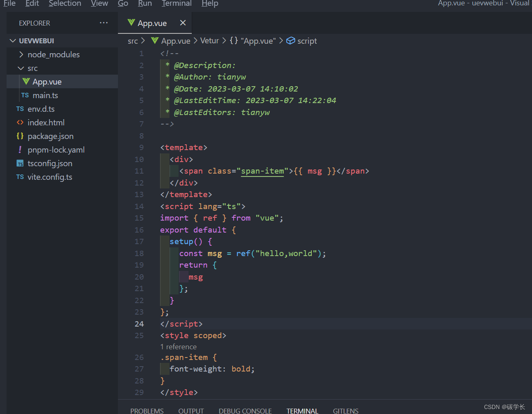Open the Run menu
The width and height of the screenshot is (532, 414).
click(x=145, y=3)
